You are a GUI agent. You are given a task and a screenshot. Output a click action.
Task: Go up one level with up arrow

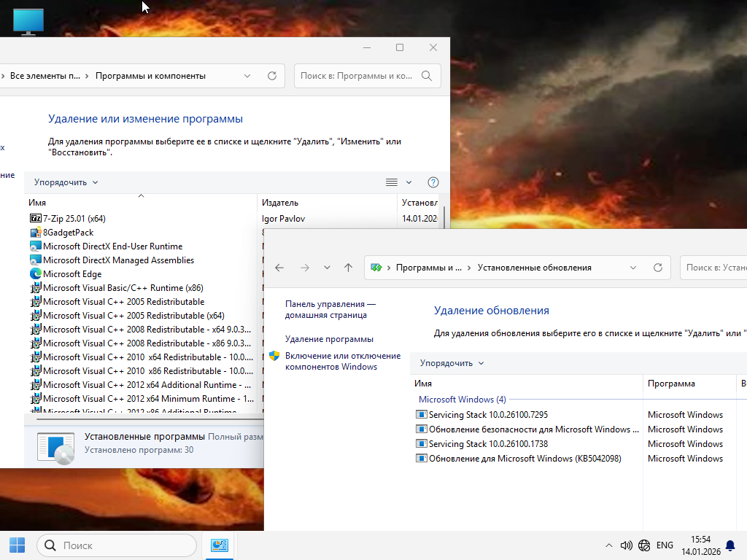click(348, 268)
